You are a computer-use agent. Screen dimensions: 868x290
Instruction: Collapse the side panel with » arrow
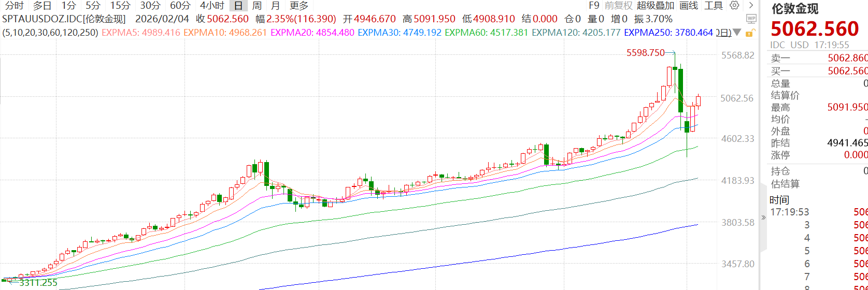(763, 218)
